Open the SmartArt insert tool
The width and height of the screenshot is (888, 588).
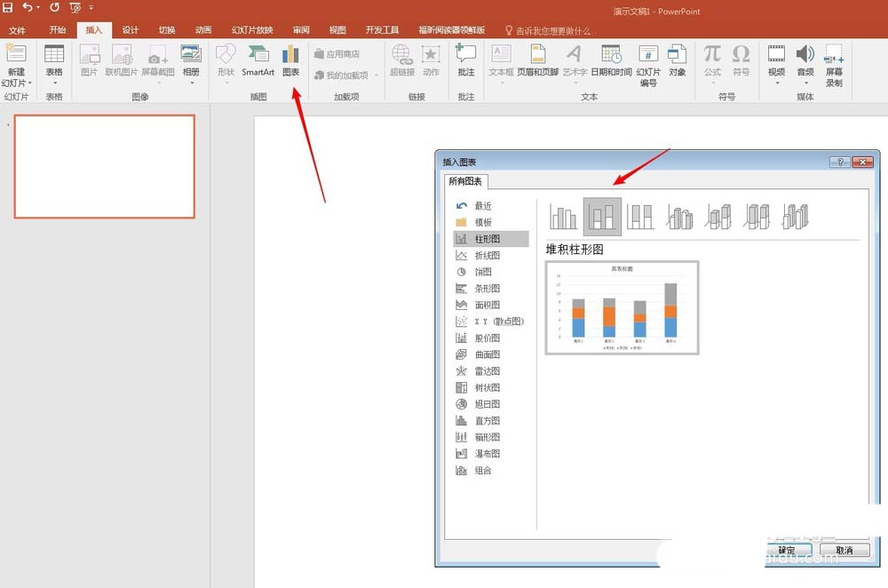coord(258,60)
